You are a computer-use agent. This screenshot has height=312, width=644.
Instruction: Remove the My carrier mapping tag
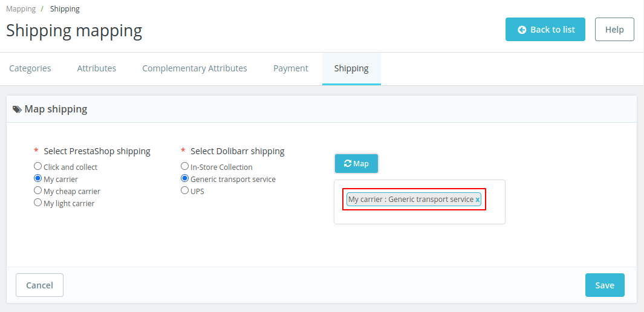tap(478, 200)
